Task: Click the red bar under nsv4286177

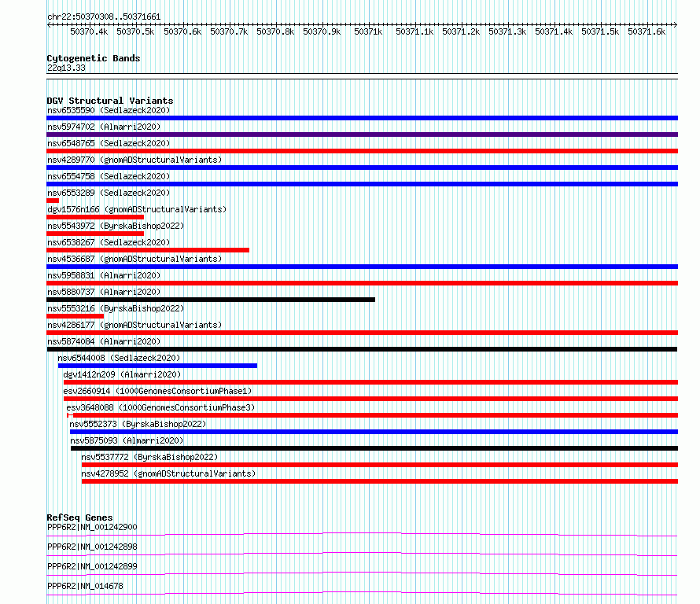Action: click(362, 333)
